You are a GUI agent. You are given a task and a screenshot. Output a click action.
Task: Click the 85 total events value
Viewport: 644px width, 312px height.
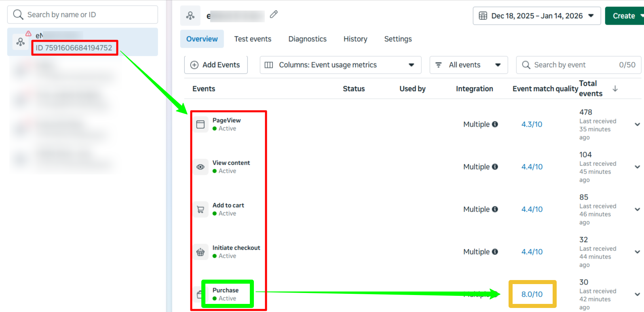coord(584,197)
